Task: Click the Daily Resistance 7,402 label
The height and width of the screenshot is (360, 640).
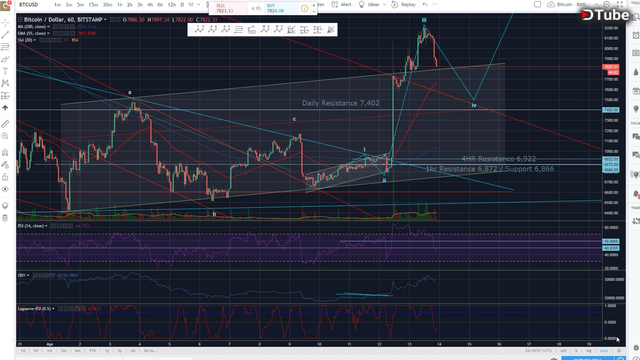Action: pos(340,103)
